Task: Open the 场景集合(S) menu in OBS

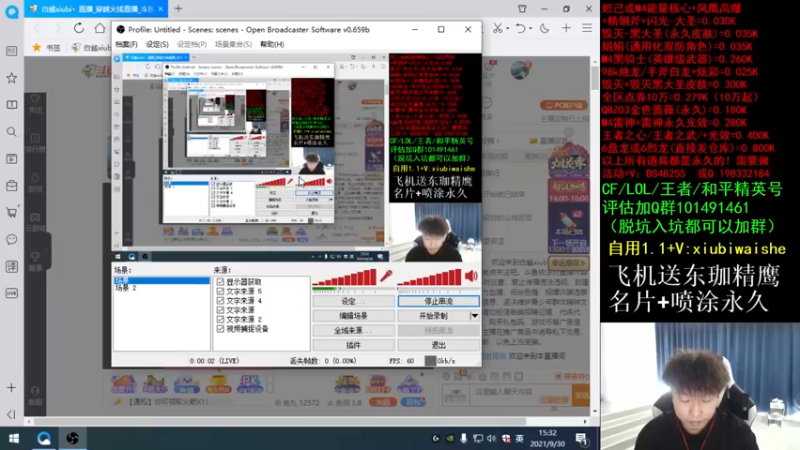Action: (x=233, y=44)
